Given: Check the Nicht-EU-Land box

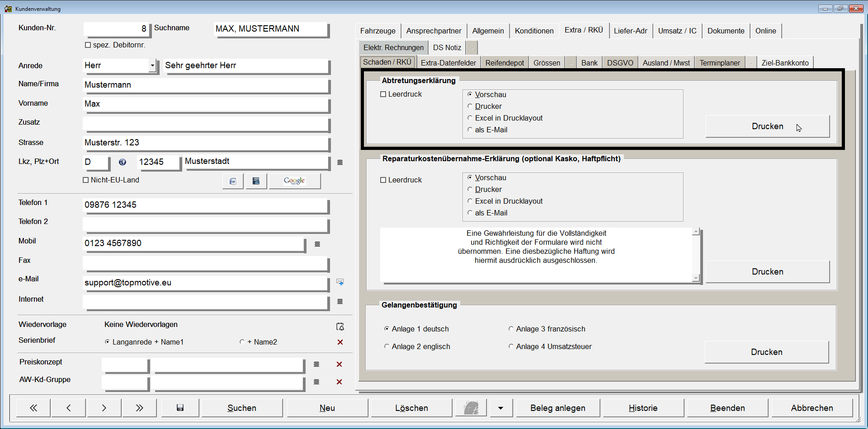Looking at the screenshot, I should pyautogui.click(x=86, y=180).
